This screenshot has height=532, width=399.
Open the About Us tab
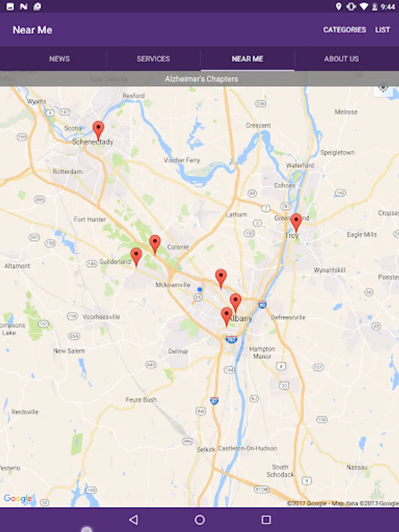pyautogui.click(x=341, y=59)
